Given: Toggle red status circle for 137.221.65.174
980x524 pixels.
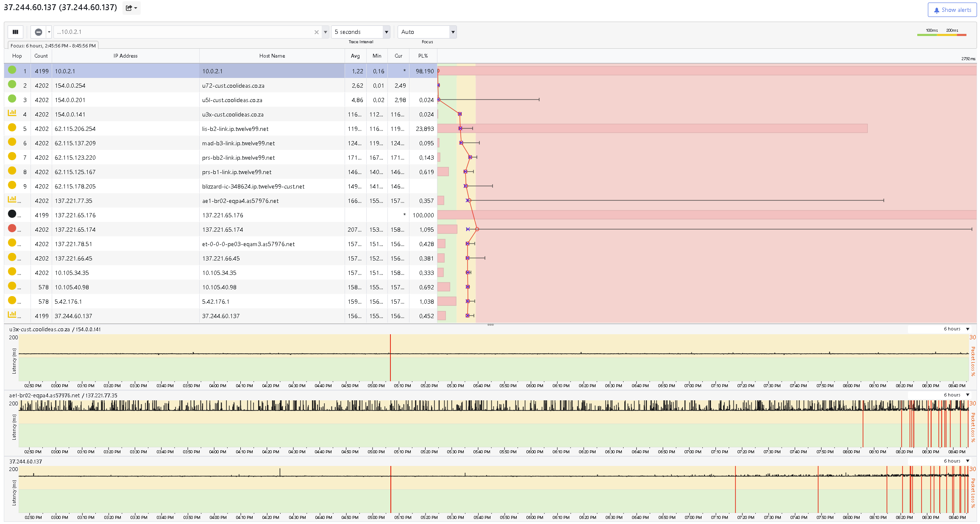Looking at the screenshot, I should 12,228.
